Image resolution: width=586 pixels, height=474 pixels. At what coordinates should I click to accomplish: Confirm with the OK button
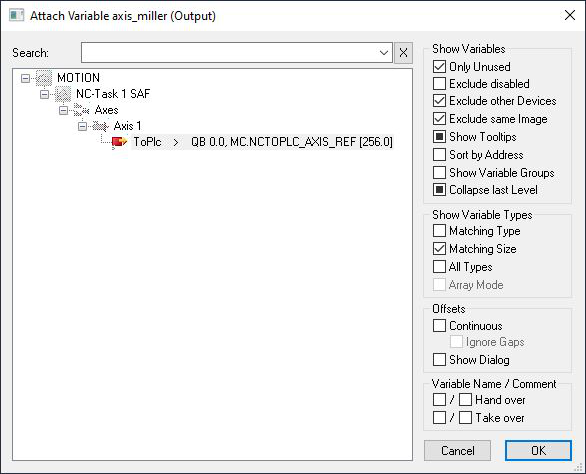(x=538, y=450)
